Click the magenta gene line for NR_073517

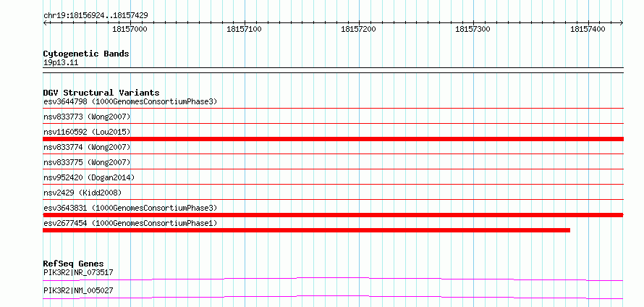[333, 279]
